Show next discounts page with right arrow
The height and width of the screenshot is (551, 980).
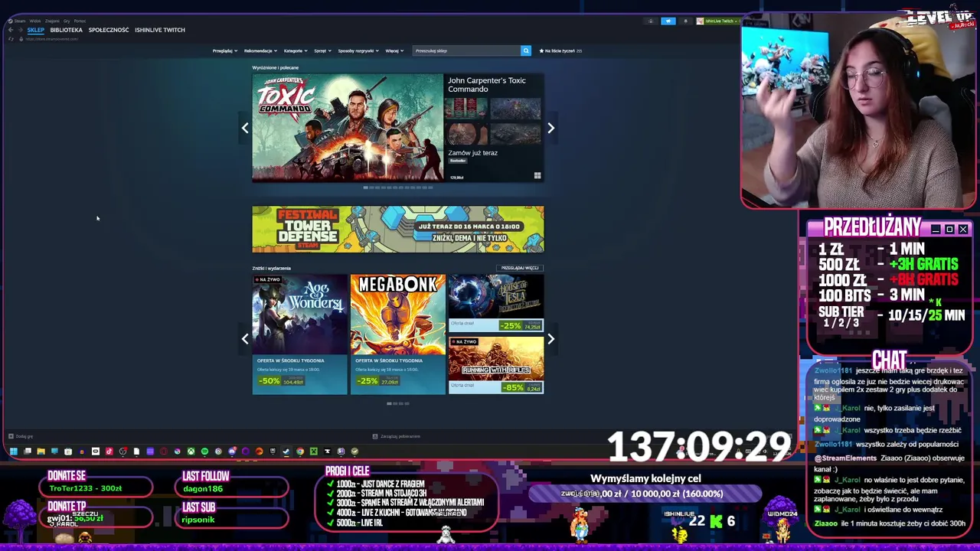[x=550, y=338]
